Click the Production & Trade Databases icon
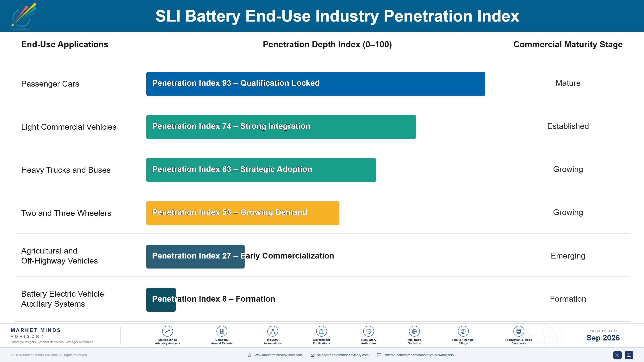 pyautogui.click(x=518, y=331)
